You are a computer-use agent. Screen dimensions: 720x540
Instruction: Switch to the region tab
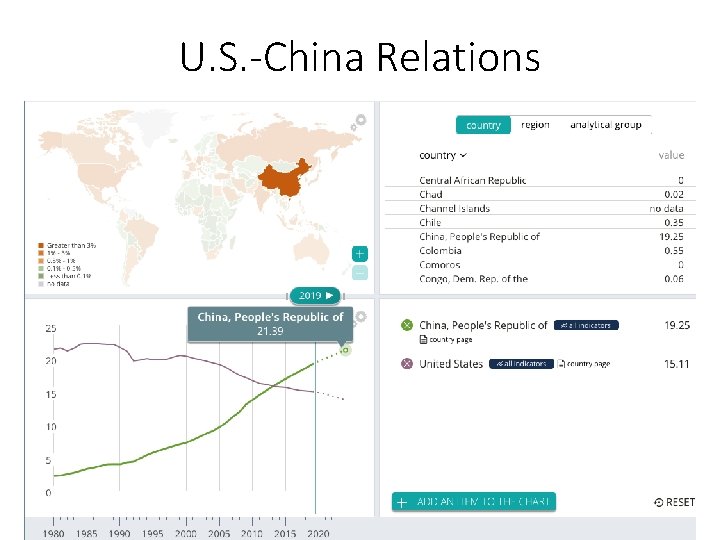pyautogui.click(x=535, y=124)
